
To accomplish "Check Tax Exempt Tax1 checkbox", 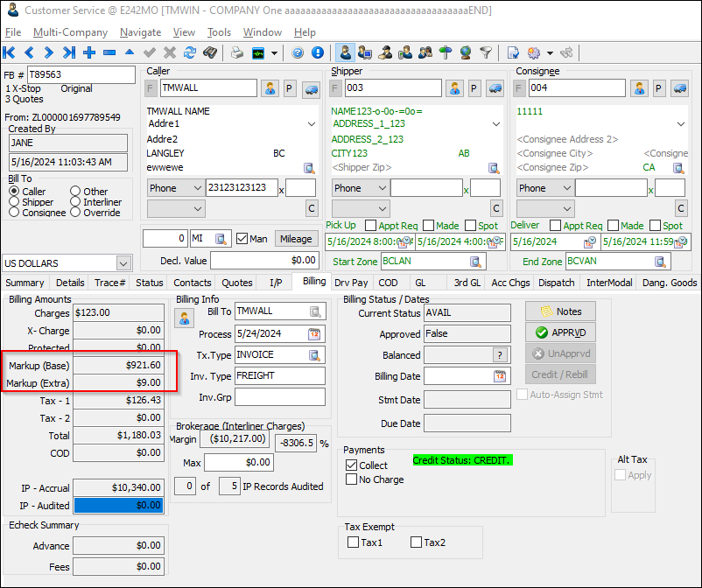I will click(354, 542).
